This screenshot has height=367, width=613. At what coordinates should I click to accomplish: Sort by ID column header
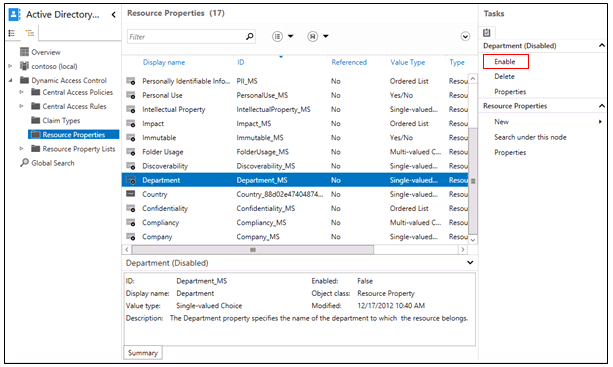click(x=240, y=63)
